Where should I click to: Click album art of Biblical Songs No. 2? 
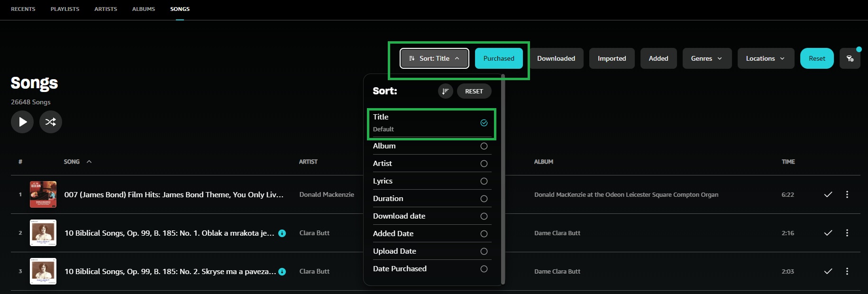43,271
